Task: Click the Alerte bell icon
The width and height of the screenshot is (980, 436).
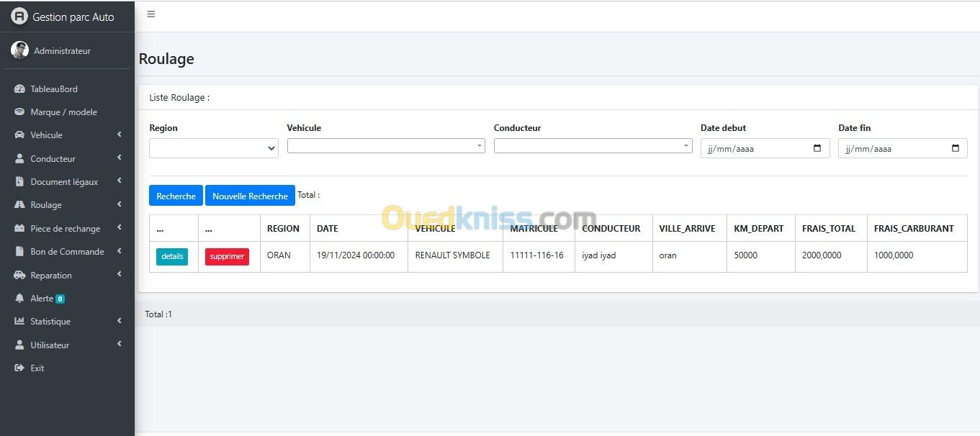Action: point(19,299)
